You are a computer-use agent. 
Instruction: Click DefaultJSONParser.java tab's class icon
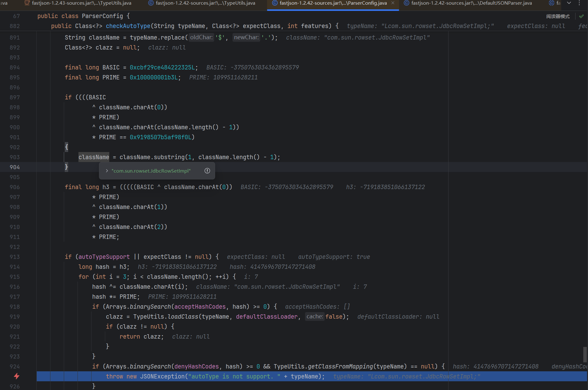pos(406,3)
